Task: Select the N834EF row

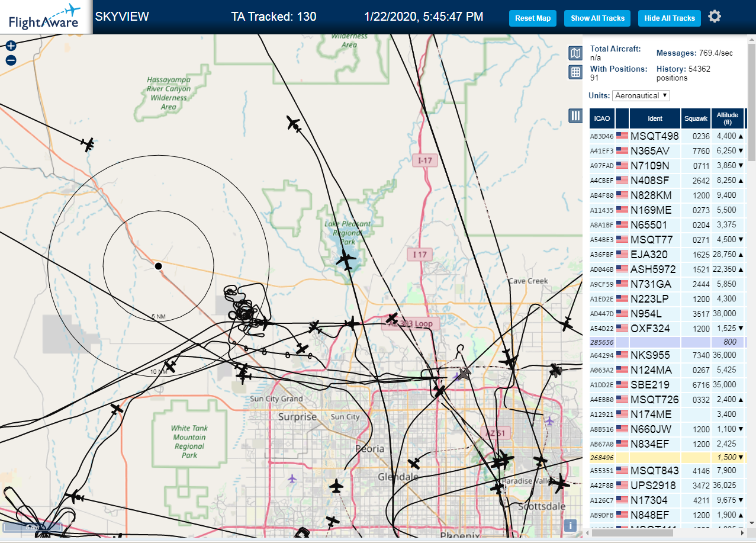Action: 667,444
